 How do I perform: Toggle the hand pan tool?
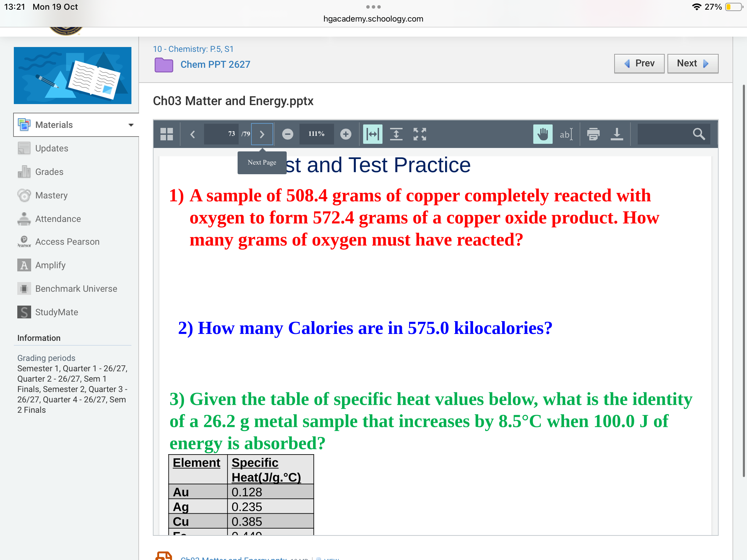pos(543,134)
